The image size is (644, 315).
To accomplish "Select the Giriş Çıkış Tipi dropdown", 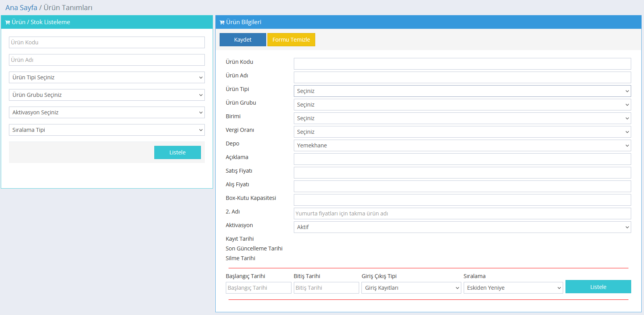I will coord(411,288).
